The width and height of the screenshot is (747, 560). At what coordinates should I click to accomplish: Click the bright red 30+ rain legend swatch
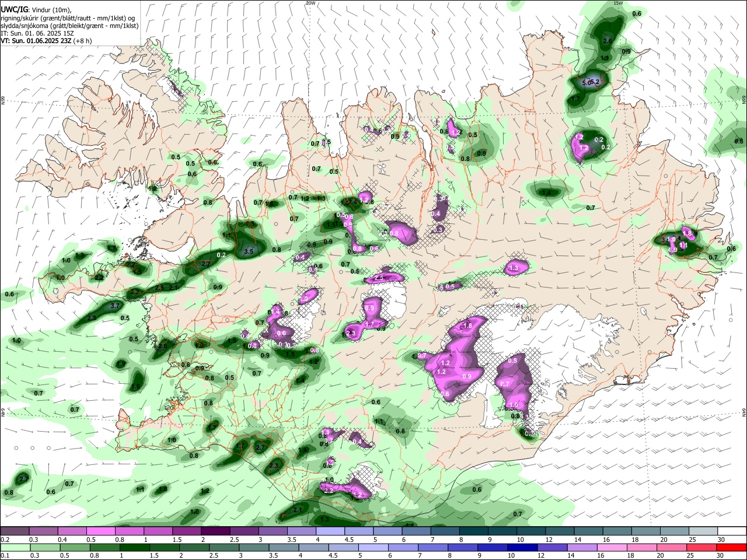[732, 548]
